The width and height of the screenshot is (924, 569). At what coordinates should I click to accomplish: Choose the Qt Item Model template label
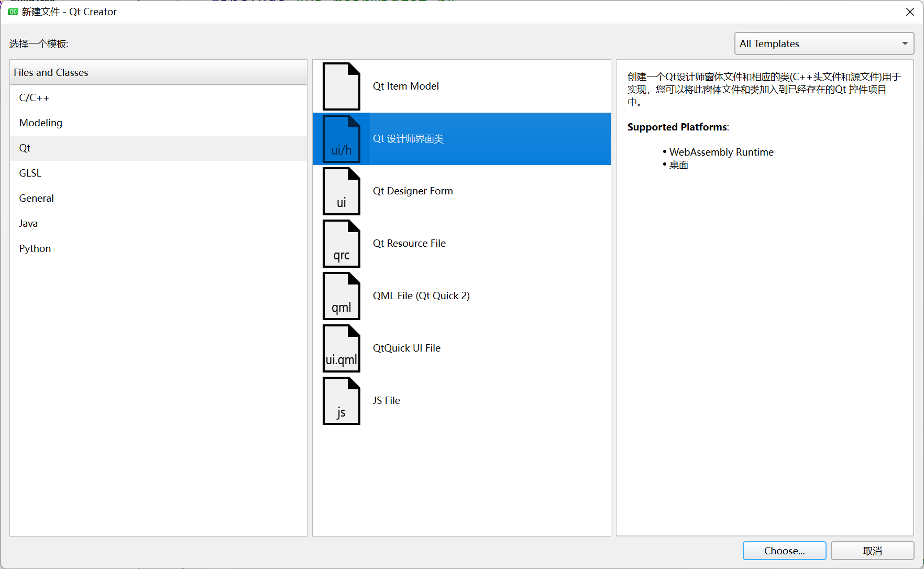(406, 86)
